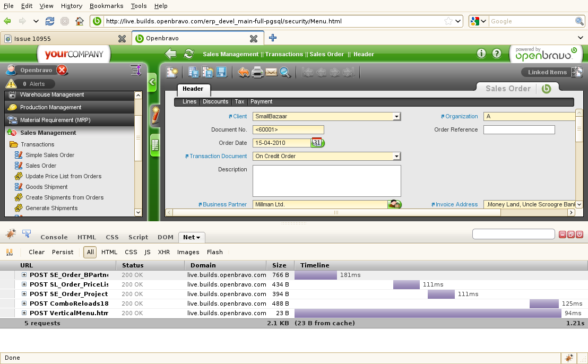Click the Email envelope toolbar icon
The image size is (588, 364).
tap(271, 73)
